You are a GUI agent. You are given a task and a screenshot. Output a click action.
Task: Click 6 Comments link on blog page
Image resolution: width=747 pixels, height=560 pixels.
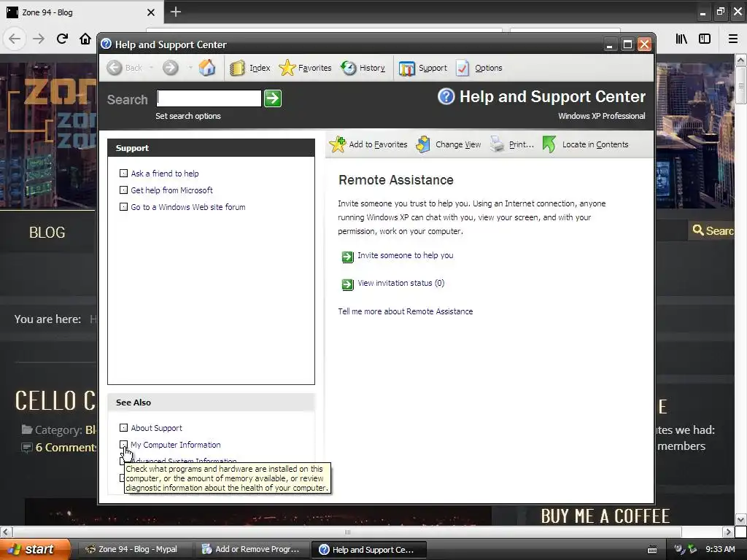[x=66, y=448]
